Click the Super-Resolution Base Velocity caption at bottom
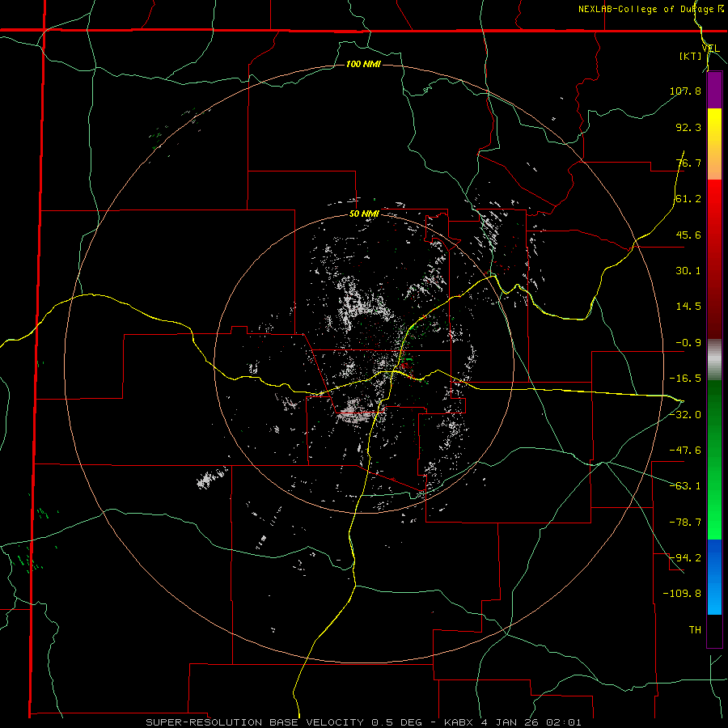 (363, 722)
